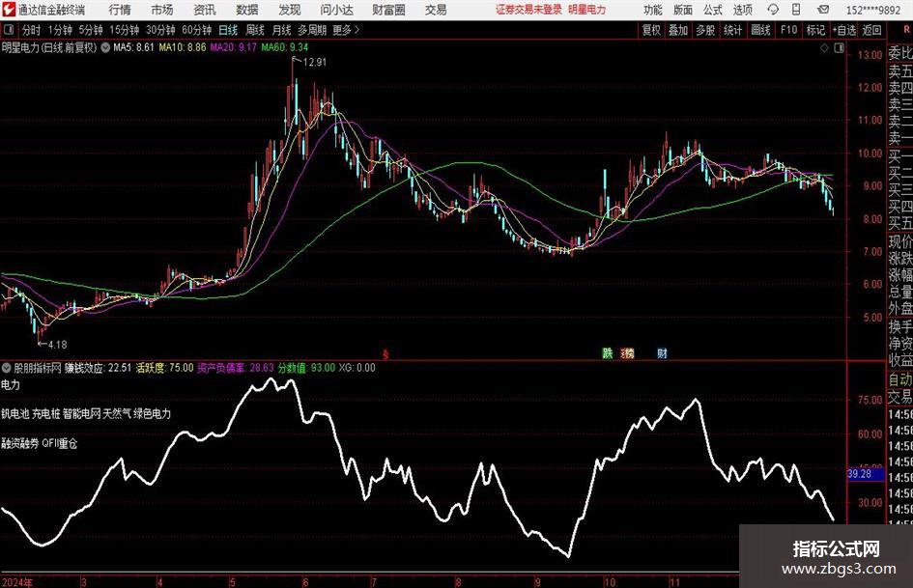The height and width of the screenshot is (588, 913).
Task: Open the 画线 drawing tool
Action: tap(760, 30)
